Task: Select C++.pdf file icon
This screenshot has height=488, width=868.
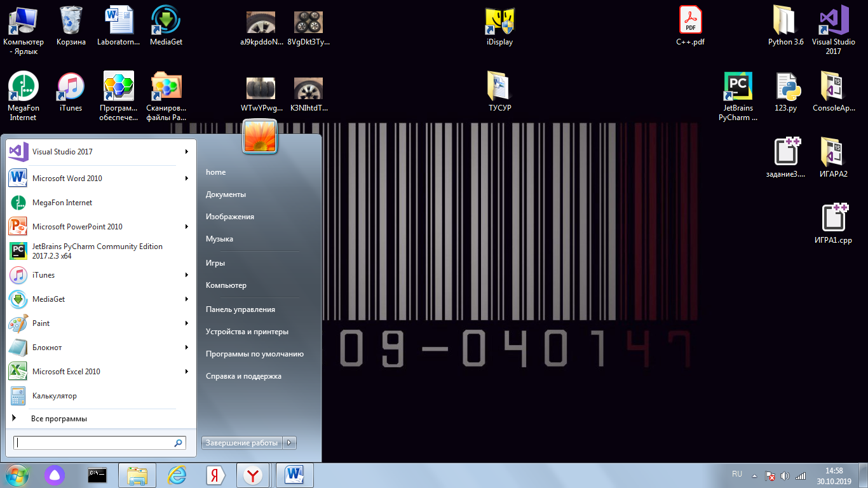Action: (690, 26)
